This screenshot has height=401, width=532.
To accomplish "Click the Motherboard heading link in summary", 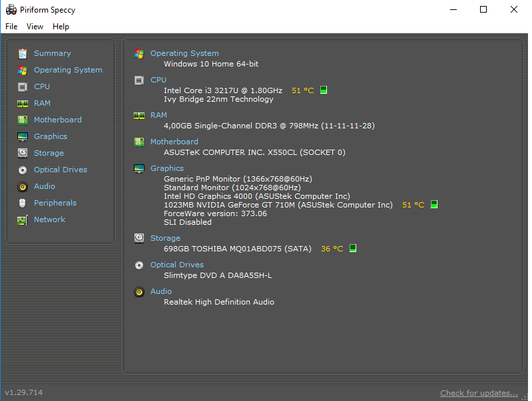I will tap(174, 142).
